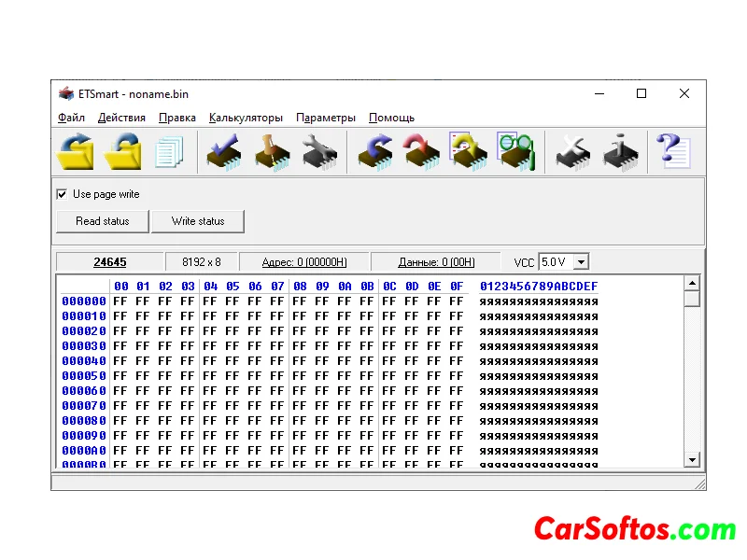
Task: Click the chip icon with wrench
Action: pos(318,151)
